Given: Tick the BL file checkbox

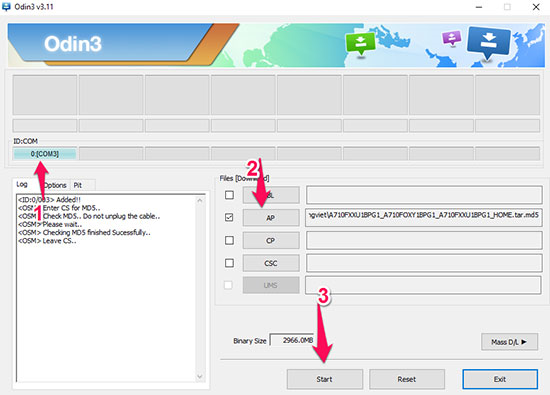Looking at the screenshot, I should [229, 195].
